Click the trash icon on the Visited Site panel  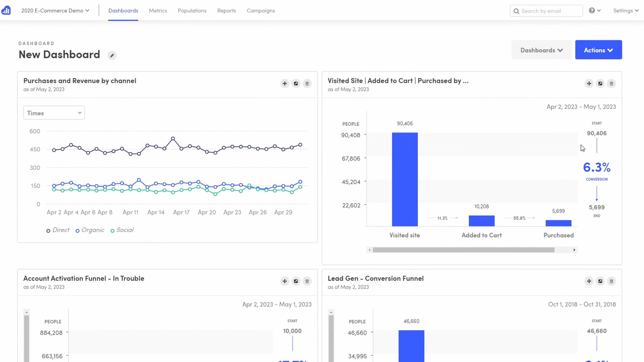[x=611, y=83]
